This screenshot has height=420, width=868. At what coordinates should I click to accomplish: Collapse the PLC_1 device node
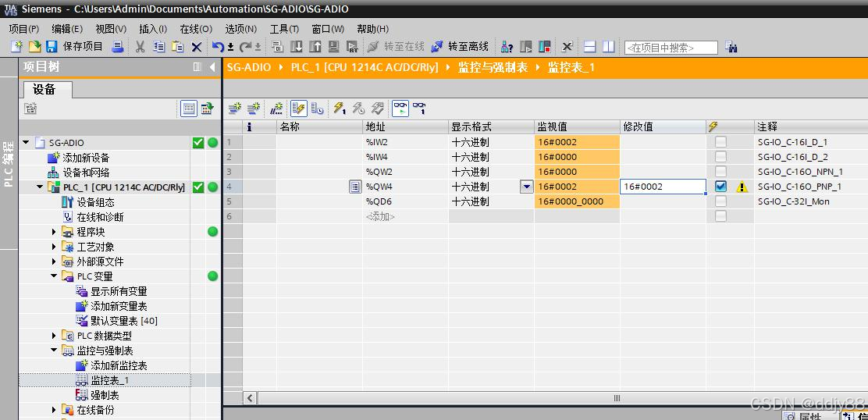(x=40, y=187)
